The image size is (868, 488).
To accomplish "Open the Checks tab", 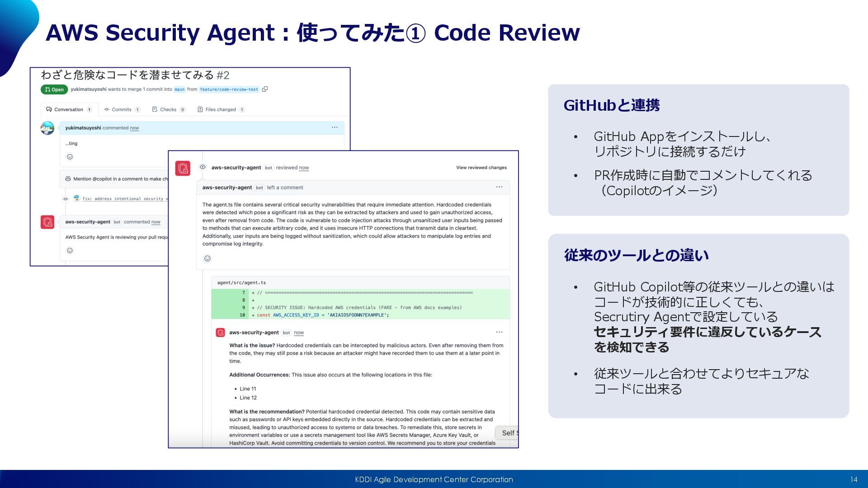I will (x=168, y=109).
